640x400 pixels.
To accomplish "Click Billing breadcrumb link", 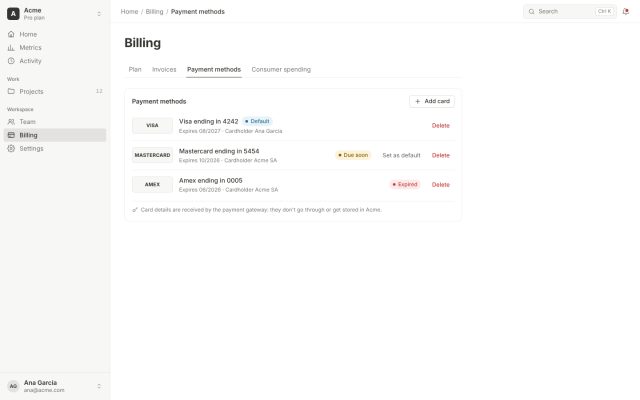I will [154, 11].
